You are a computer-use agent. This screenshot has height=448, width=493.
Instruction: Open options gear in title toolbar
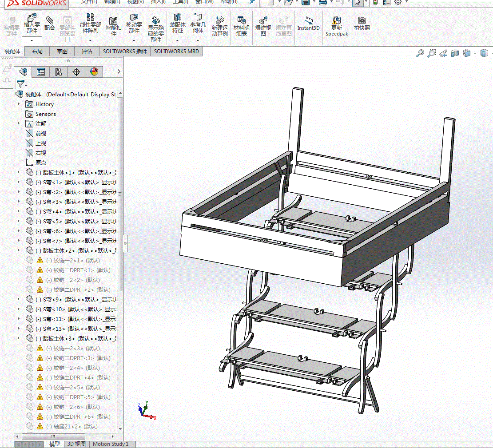click(x=398, y=2)
